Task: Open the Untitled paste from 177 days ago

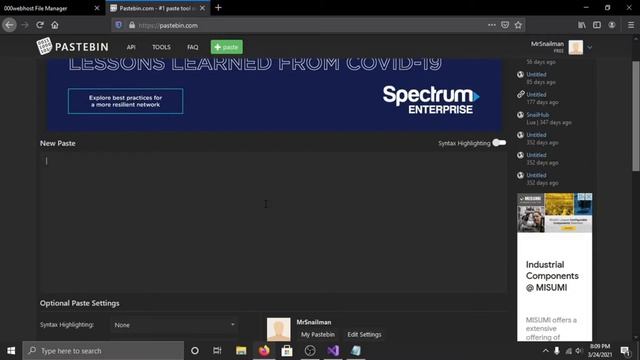Action: 536,94
